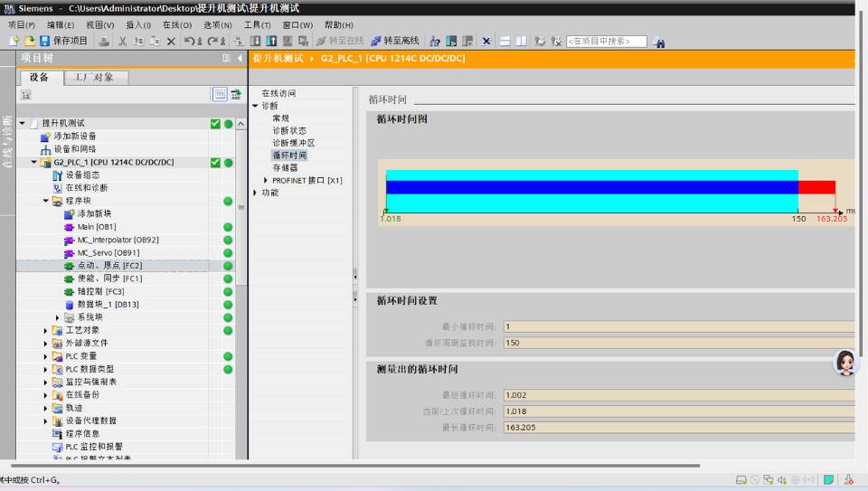The height and width of the screenshot is (491, 868).
Task: Click the 保存项目 save button
Action: 63,41
